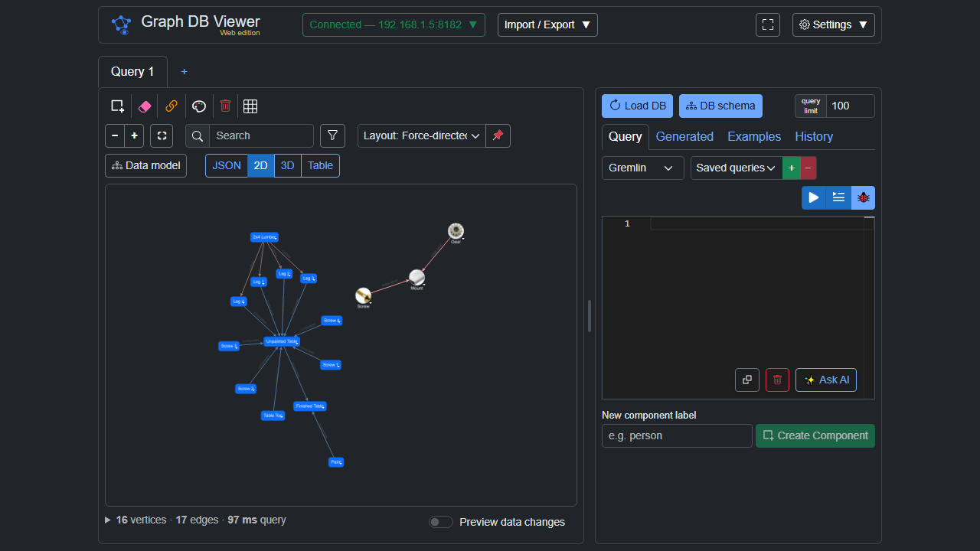Open the color palette tool

(199, 106)
